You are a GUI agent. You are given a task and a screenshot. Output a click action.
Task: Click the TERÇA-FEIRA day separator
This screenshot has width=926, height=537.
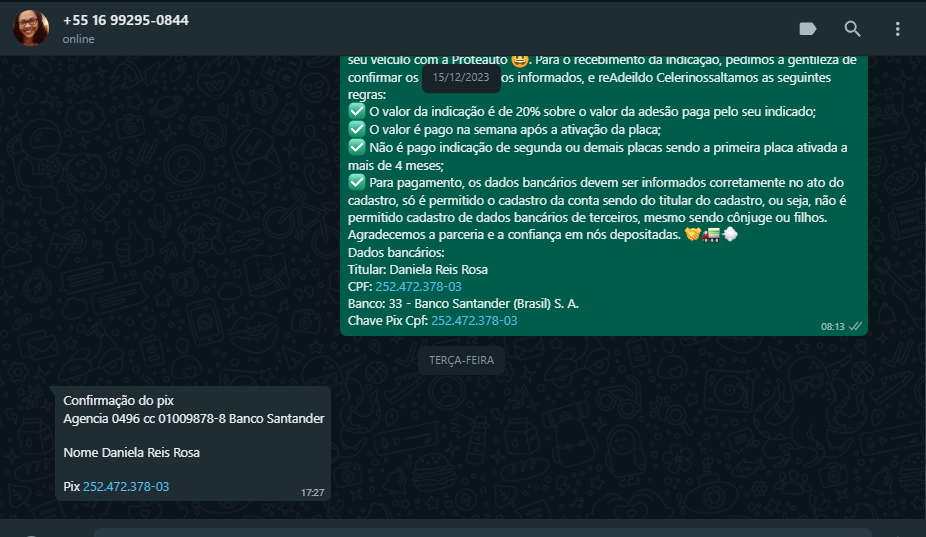pos(461,360)
